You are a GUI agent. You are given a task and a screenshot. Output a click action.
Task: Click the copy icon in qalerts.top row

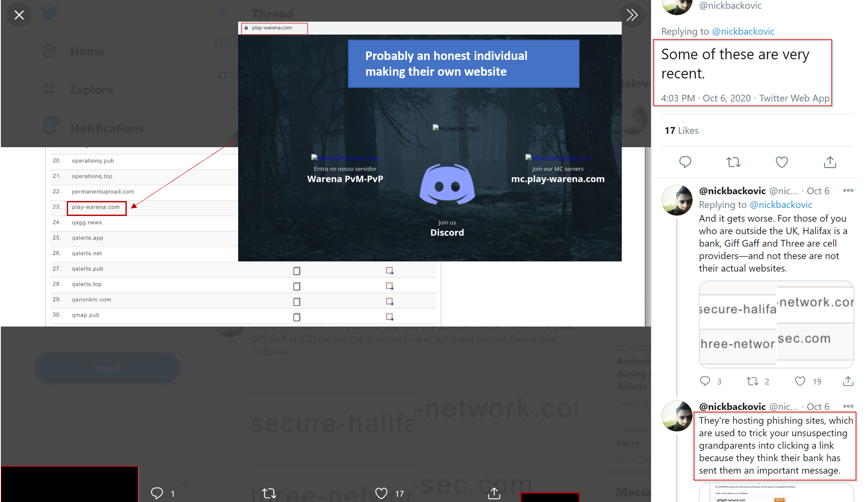click(x=297, y=286)
